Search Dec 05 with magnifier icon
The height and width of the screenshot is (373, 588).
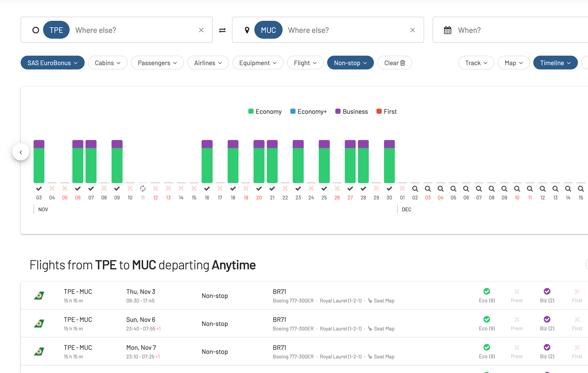coord(453,189)
